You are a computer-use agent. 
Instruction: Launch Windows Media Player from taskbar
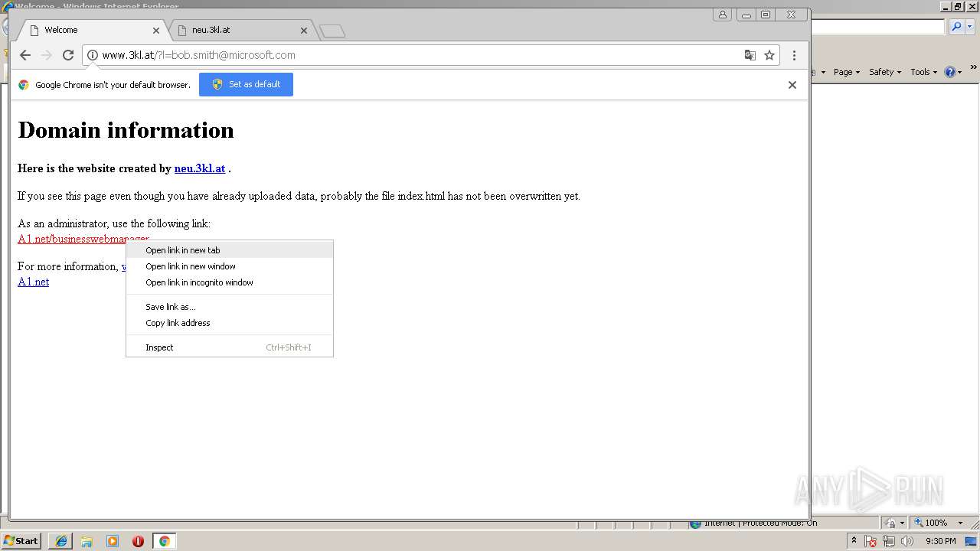113,541
